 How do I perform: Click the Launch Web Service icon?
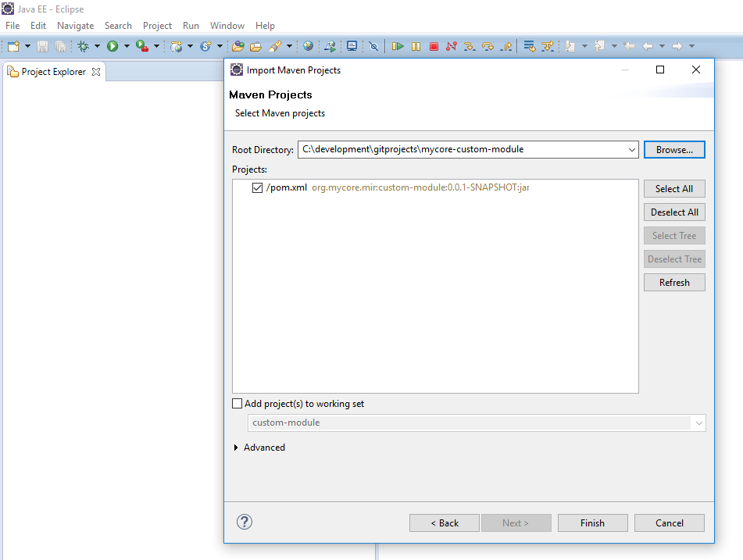[330, 46]
